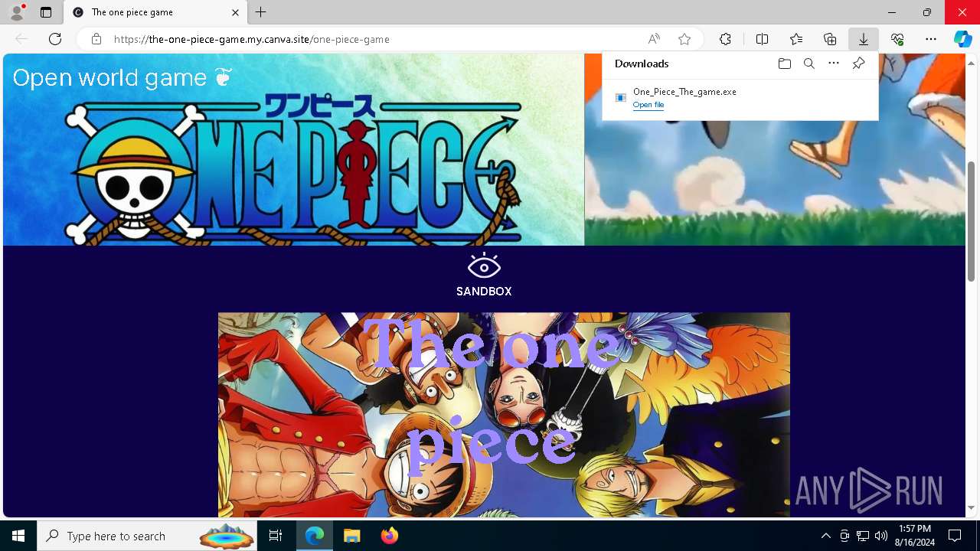Open the Collections icon
Viewport: 980px width, 551px height.
(830, 39)
